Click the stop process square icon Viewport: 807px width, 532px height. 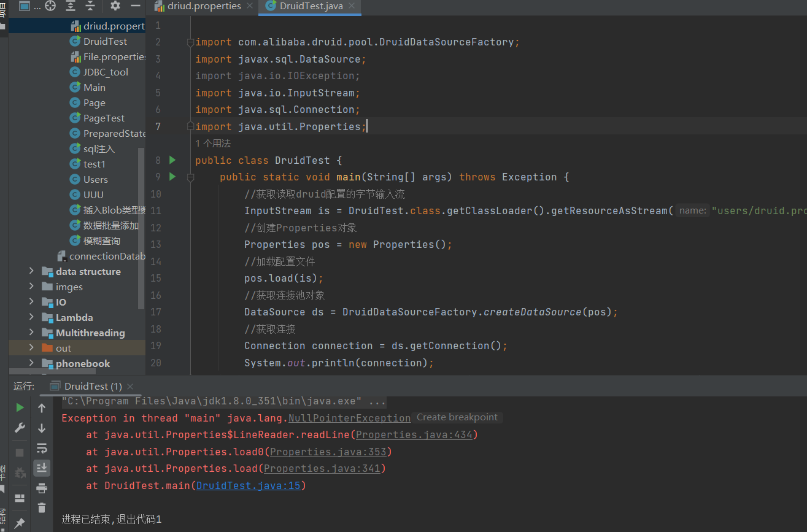[x=20, y=453]
